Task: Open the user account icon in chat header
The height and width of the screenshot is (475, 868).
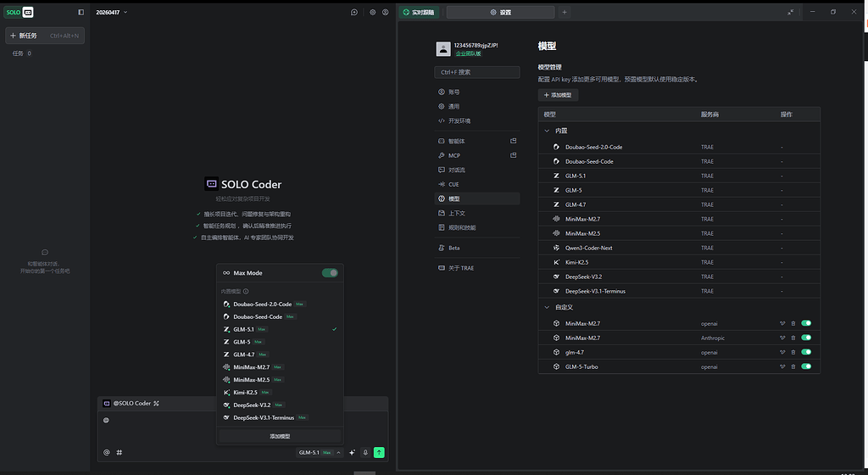Action: coord(386,12)
